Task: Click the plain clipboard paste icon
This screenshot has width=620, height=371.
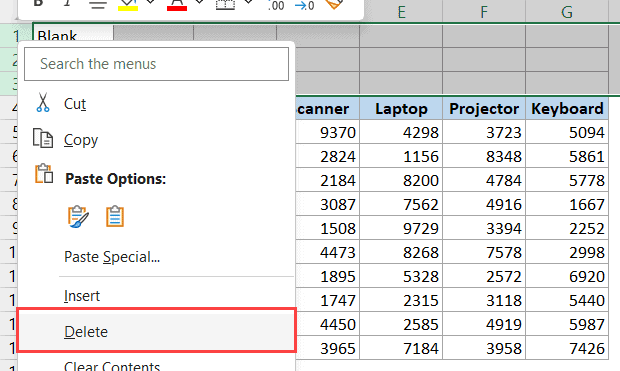Action: pyautogui.click(x=115, y=216)
